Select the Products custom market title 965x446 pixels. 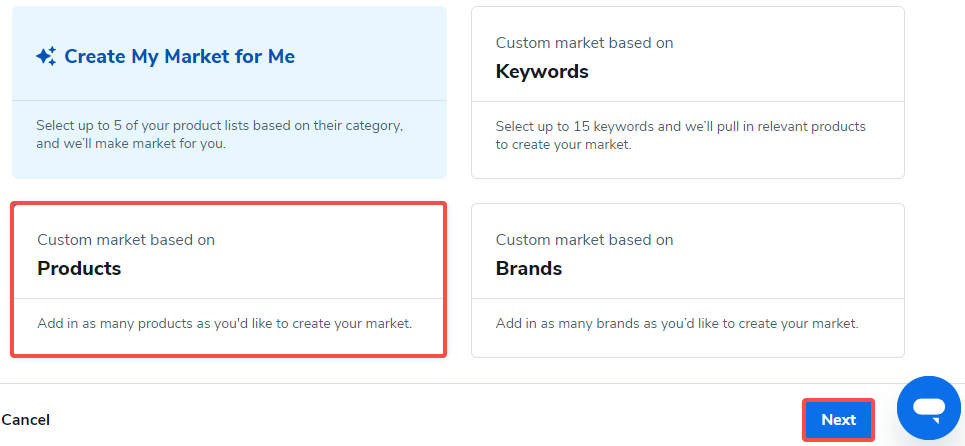pyautogui.click(x=79, y=269)
